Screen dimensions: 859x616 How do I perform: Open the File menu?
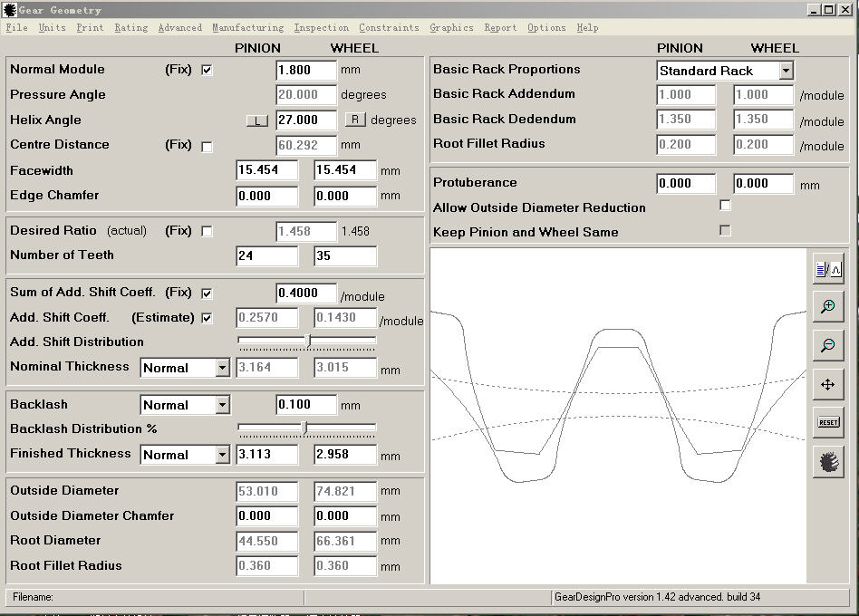click(16, 27)
